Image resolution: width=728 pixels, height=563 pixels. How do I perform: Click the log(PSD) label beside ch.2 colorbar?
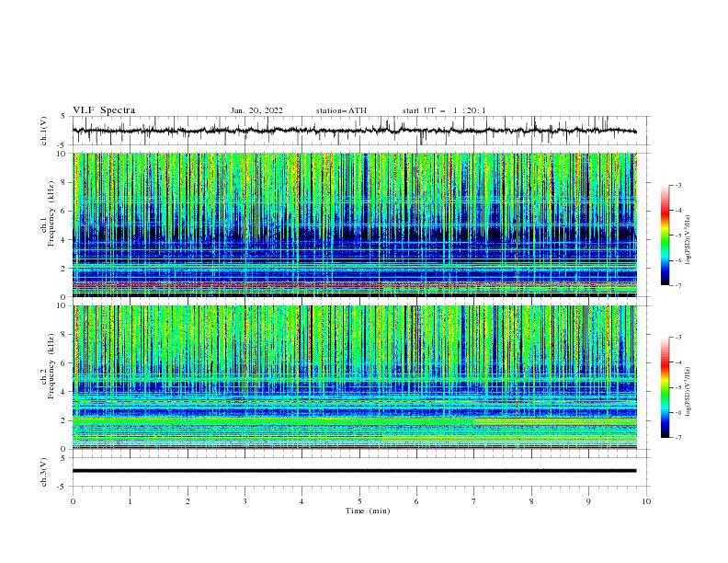(x=688, y=392)
